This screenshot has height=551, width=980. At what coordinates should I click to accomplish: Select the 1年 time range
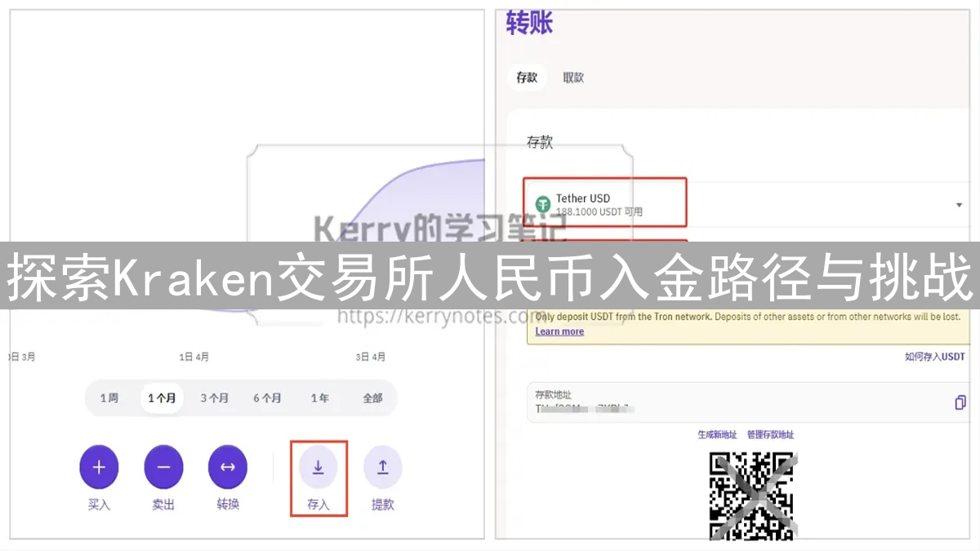click(x=320, y=398)
